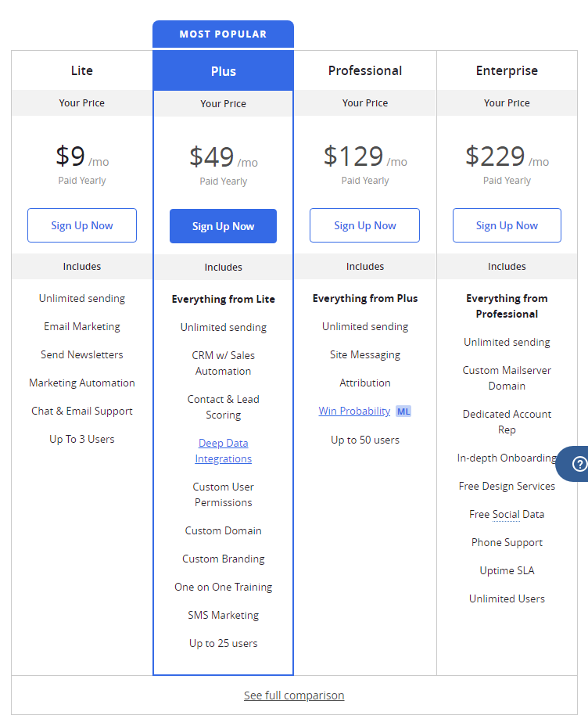This screenshot has width=588, height=726.
Task: Click the ML badge beside Win Probability
Action: [403, 412]
